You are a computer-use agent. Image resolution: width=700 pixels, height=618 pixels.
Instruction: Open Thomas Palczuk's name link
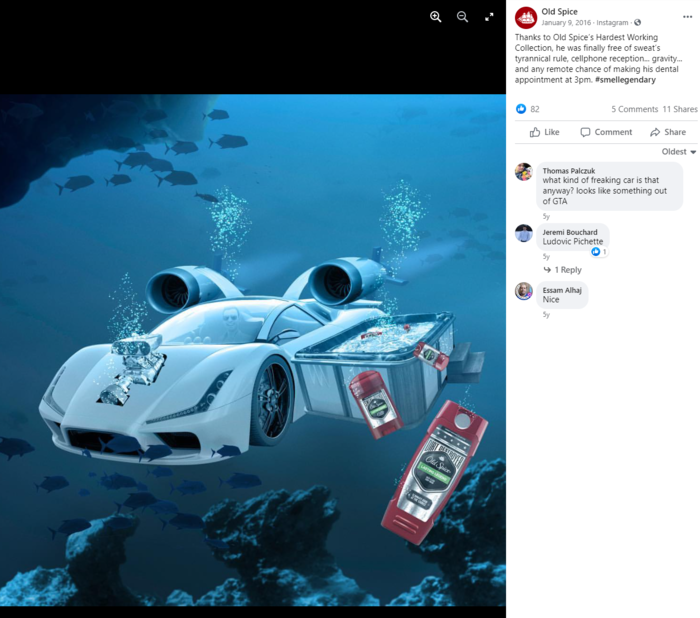tap(569, 171)
